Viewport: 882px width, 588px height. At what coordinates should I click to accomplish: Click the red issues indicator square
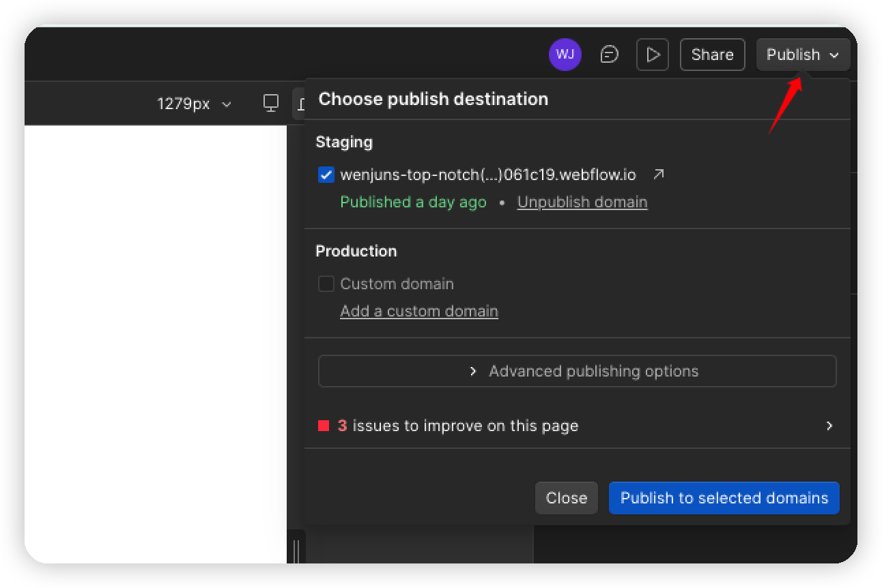pyautogui.click(x=324, y=426)
